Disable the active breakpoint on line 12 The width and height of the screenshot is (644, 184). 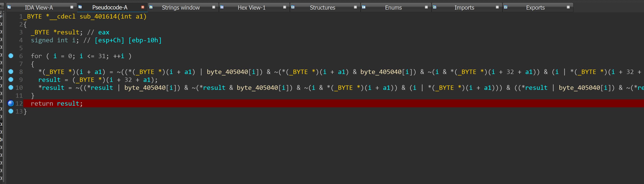tap(11, 103)
